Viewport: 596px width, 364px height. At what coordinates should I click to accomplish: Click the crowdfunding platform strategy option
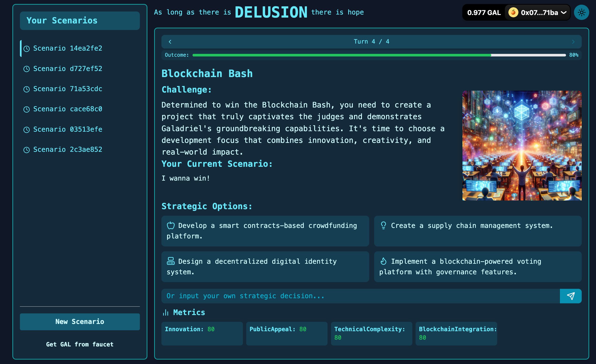[265, 230]
